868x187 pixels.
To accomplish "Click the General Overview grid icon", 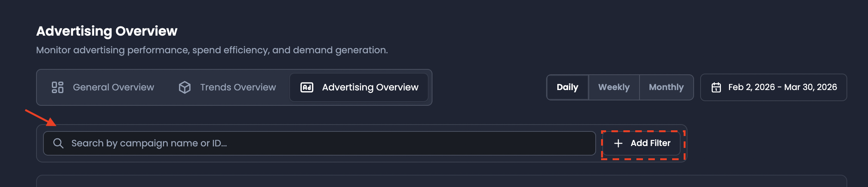I will [x=58, y=87].
